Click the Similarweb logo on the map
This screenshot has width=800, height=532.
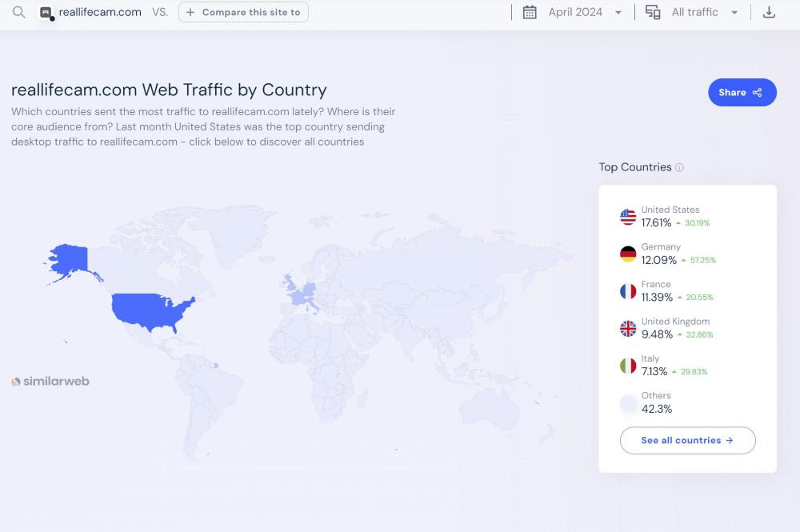click(x=50, y=382)
